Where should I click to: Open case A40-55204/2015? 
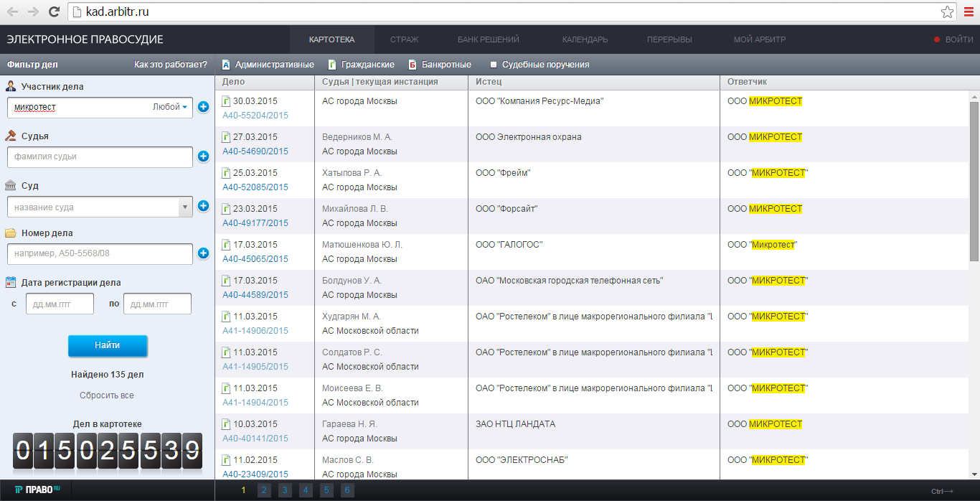255,116
